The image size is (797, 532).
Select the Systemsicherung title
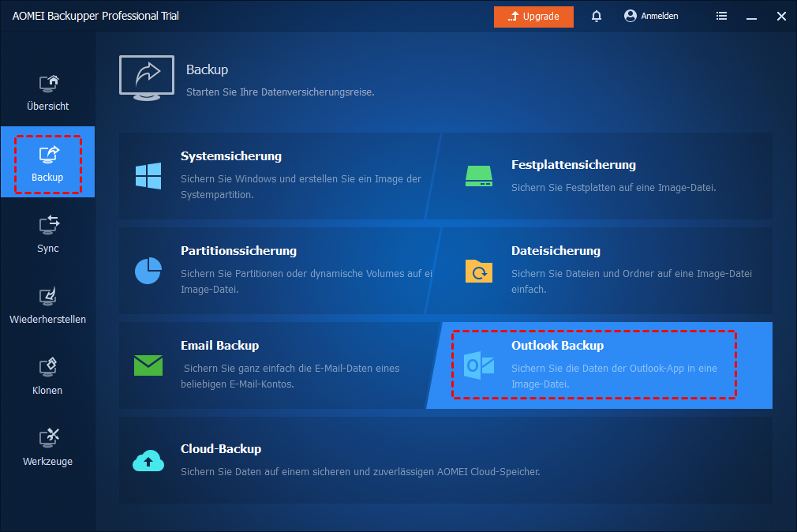click(x=231, y=156)
